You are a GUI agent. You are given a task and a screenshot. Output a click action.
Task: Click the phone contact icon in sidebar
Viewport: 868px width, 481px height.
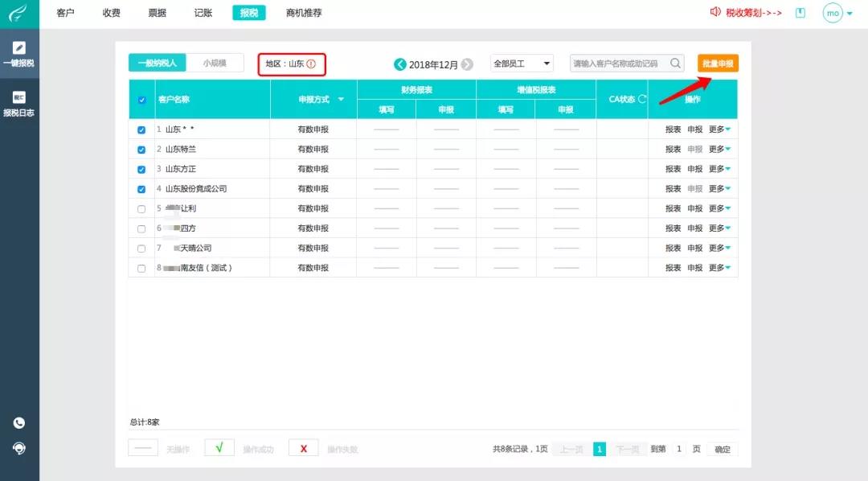18,423
